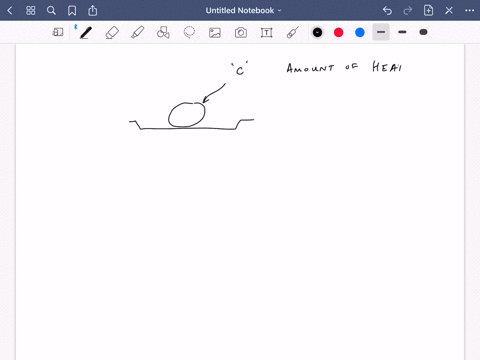Choose the black pen color

[x=317, y=32]
